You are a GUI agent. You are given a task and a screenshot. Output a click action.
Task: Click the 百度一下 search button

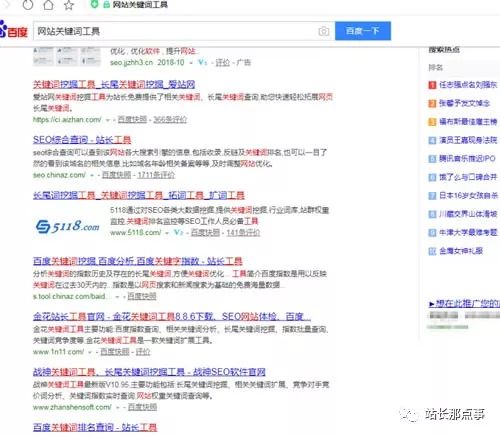(363, 31)
